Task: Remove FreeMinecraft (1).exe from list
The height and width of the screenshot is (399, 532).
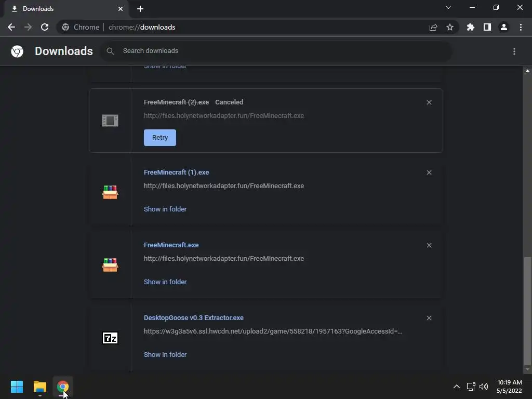Action: tap(429, 172)
